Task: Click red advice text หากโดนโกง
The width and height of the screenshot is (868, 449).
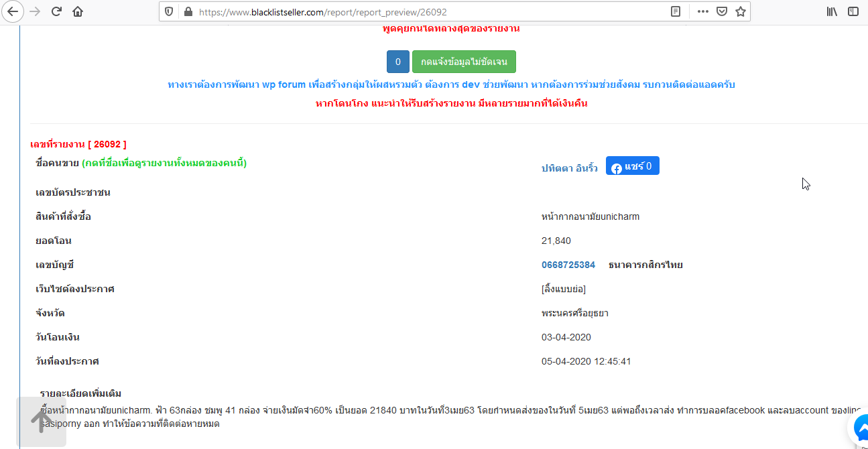Action: click(452, 103)
